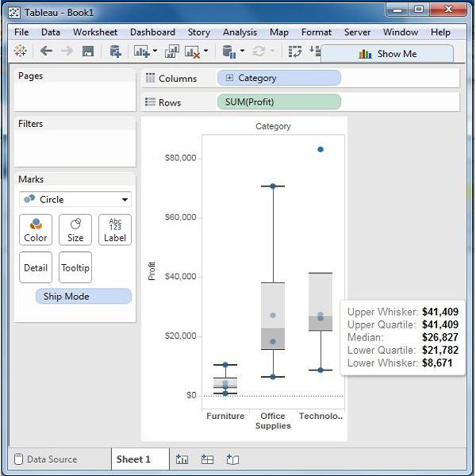
Task: Open the Circle mark type dropdown
Action: [x=75, y=199]
